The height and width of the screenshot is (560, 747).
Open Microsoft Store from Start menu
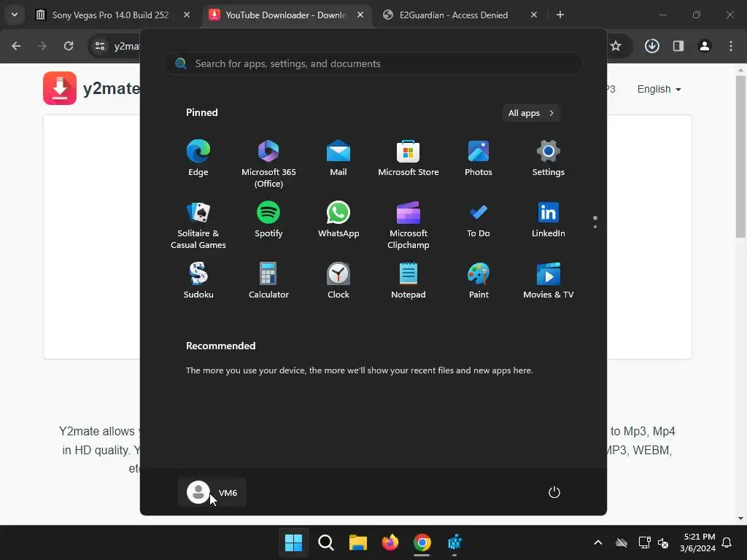[409, 158]
